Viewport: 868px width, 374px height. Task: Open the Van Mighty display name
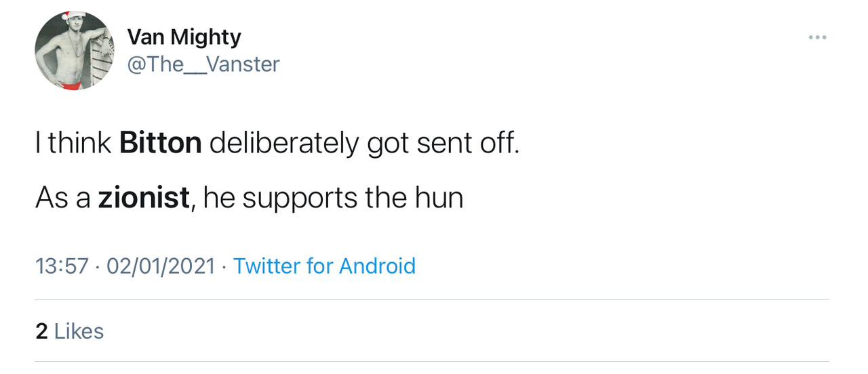tap(184, 37)
